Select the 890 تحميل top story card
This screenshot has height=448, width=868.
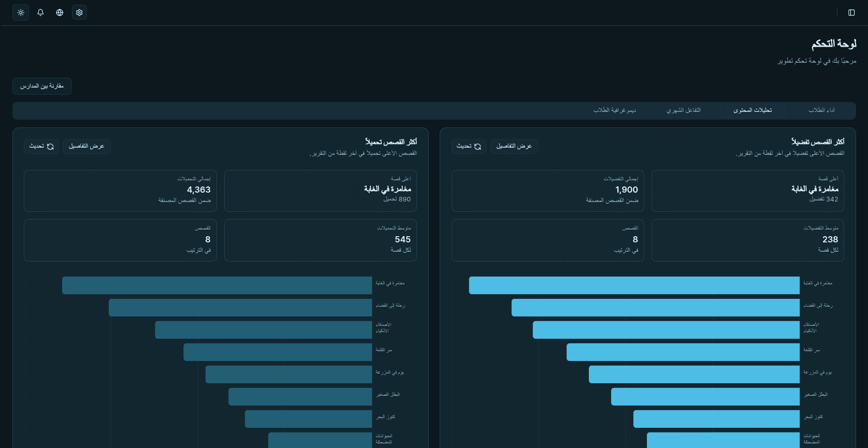pos(321,191)
